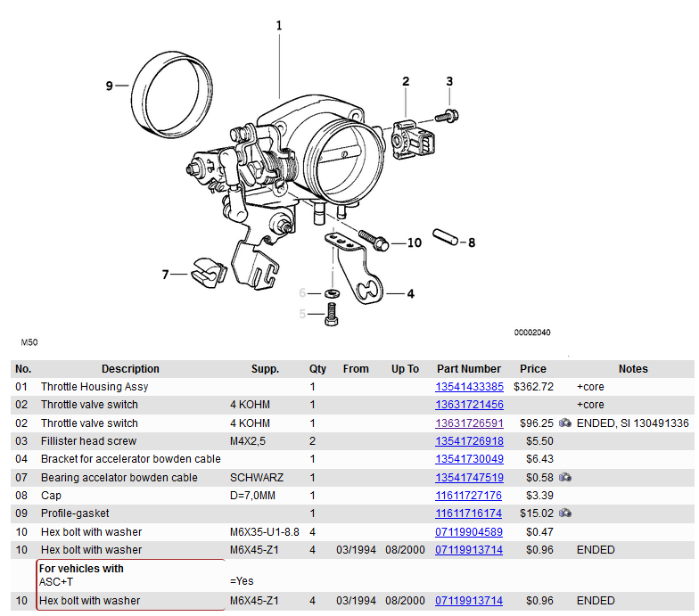Click callout number 9 in the diagram
The height and width of the screenshot is (616, 699).
[x=110, y=86]
